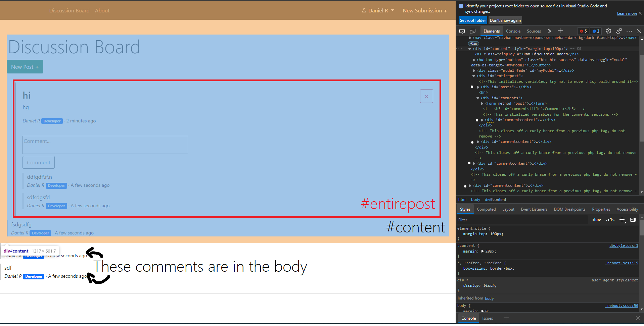Viewport: 644px width, 326px height.
Task: Collapse the div id="content" node
Action: point(470,49)
